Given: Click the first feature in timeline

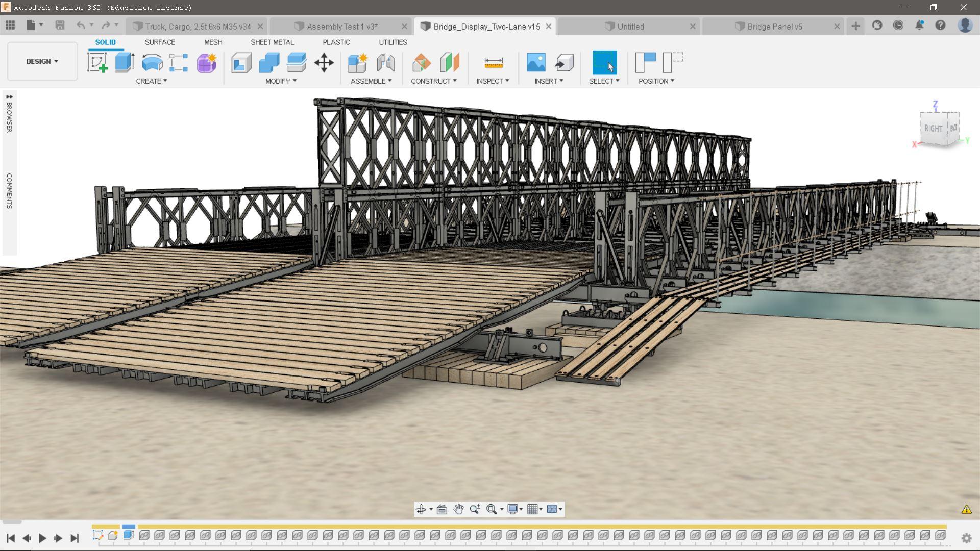Looking at the screenshot, I should click(x=98, y=535).
